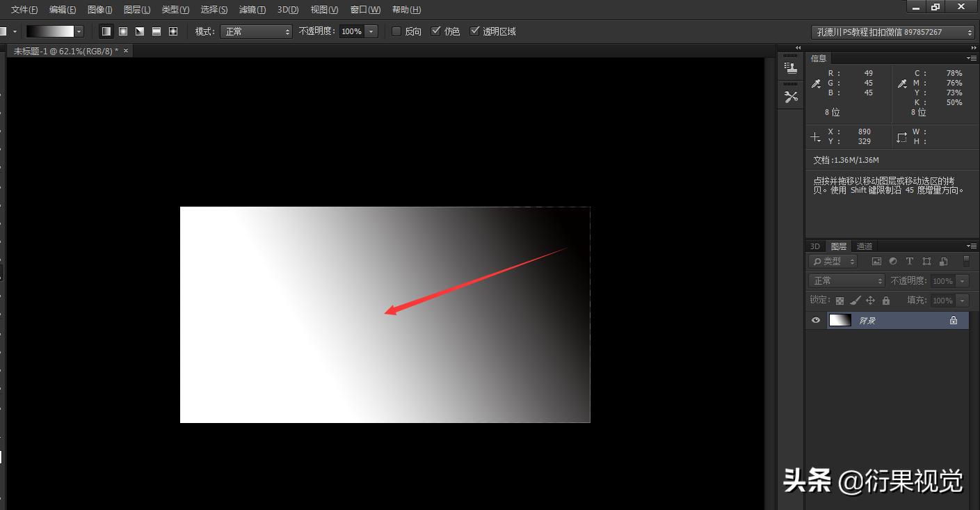Click the text layer filter icon in Layers panel
The image size is (980, 510).
tap(910, 261)
